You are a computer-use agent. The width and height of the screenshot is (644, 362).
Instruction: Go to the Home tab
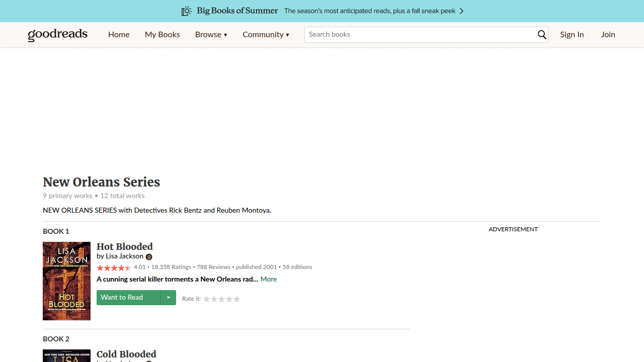pyautogui.click(x=119, y=35)
